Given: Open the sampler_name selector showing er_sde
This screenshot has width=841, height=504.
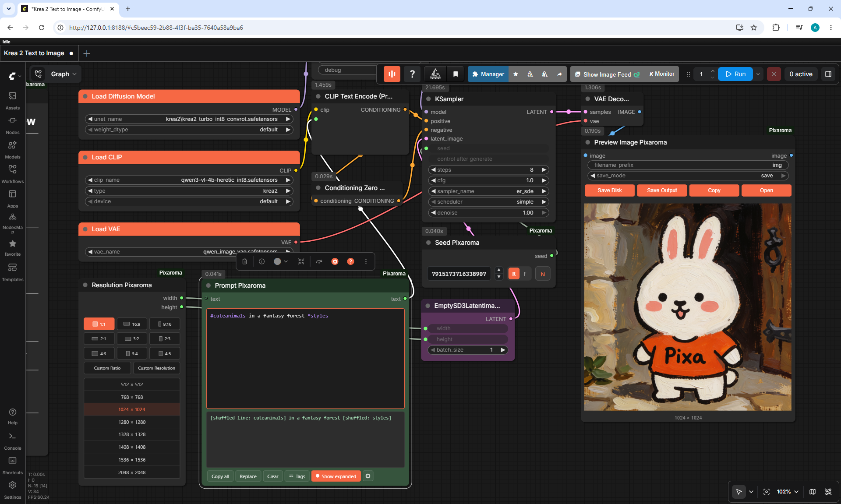Looking at the screenshot, I should 488,191.
